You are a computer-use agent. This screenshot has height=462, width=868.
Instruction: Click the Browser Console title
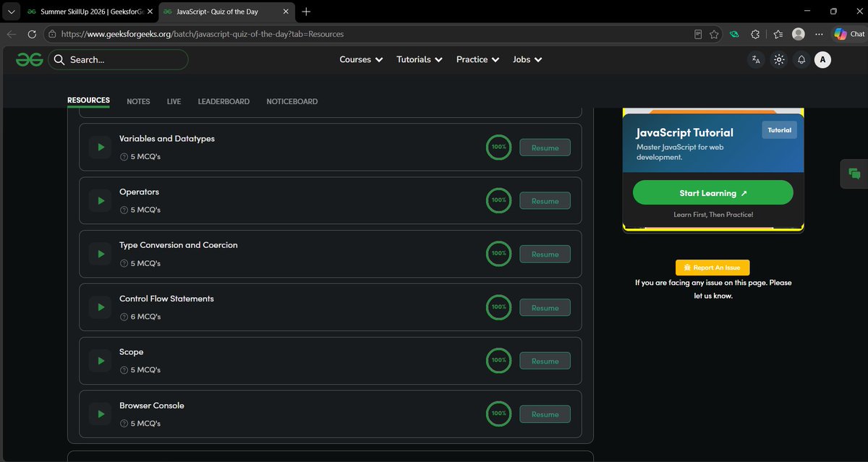click(152, 406)
